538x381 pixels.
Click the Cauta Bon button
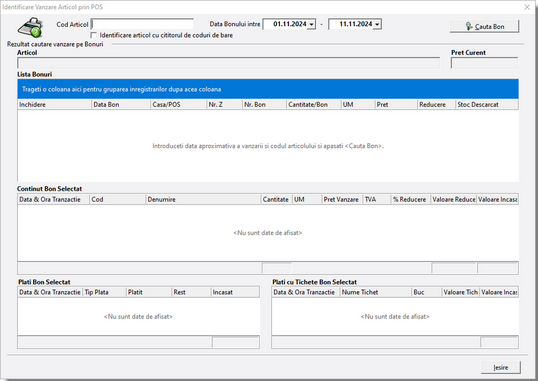pos(484,26)
